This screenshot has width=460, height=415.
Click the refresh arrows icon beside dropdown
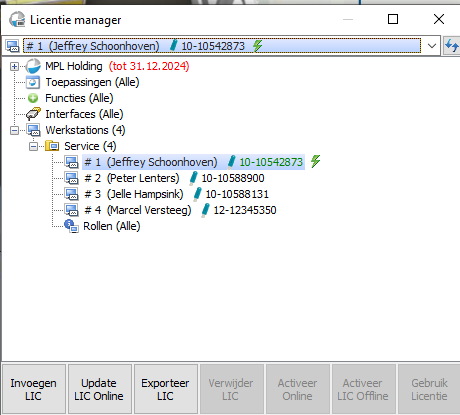tap(452, 46)
